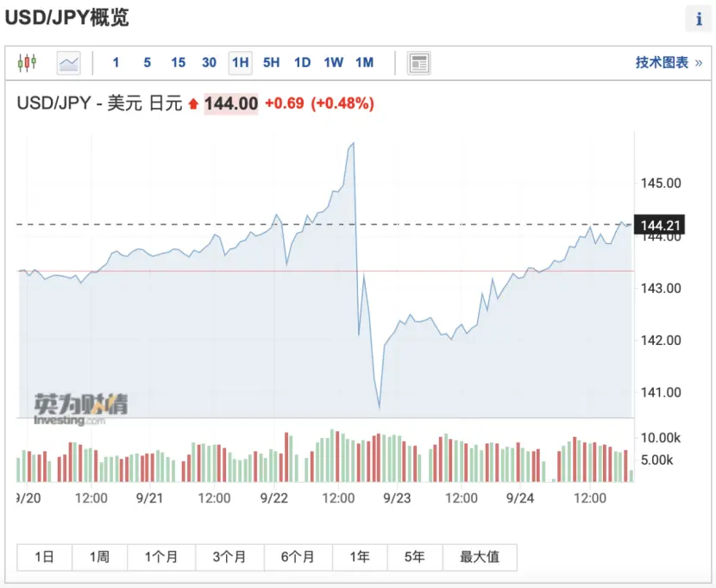Click the 英为财情 Investing.com watermark logo

(81, 409)
